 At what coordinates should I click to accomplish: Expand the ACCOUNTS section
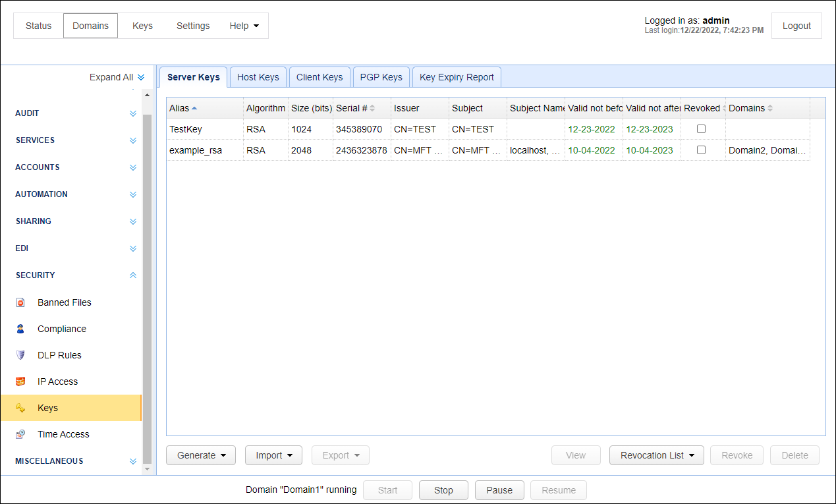[133, 167]
